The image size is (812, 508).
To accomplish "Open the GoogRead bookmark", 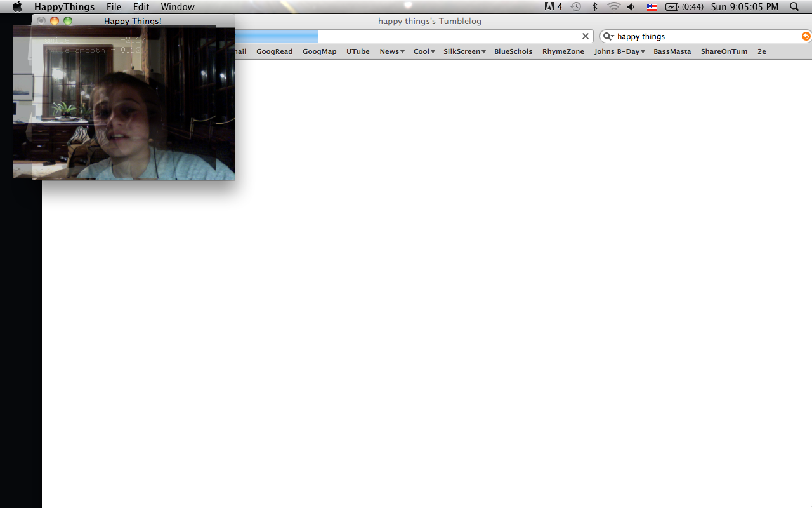I will pos(275,51).
